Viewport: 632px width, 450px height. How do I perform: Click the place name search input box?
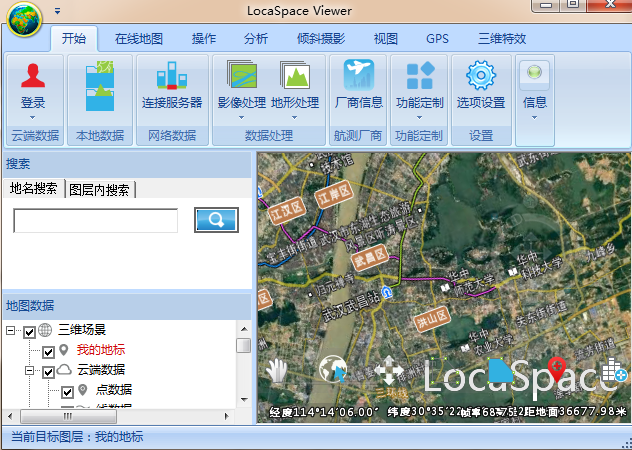(x=96, y=220)
